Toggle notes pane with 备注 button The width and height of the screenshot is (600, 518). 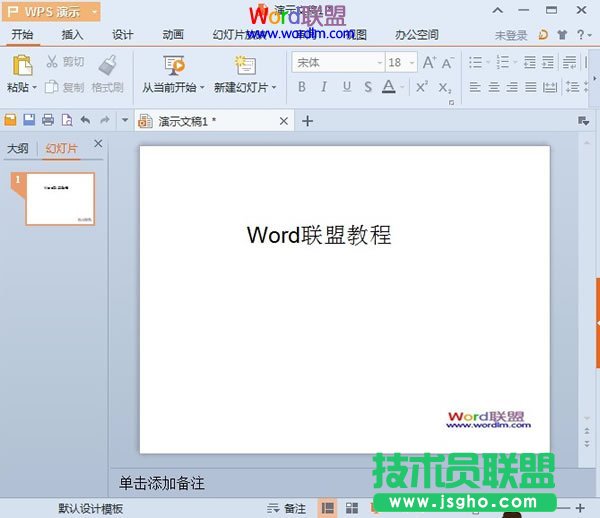(x=286, y=508)
